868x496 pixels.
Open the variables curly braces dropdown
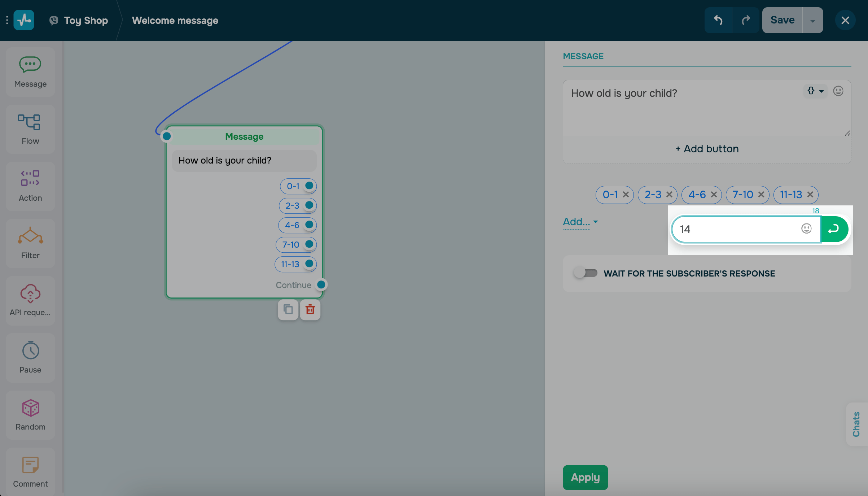[815, 91]
